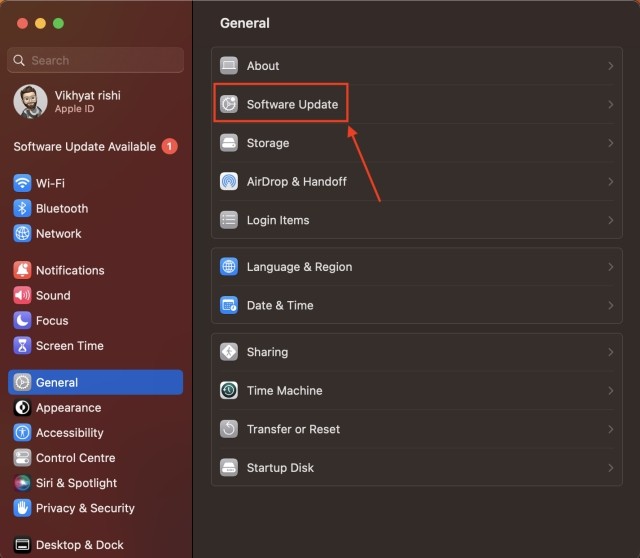Click the Date & Time calendar icon
This screenshot has height=558, width=640.
pyautogui.click(x=229, y=305)
